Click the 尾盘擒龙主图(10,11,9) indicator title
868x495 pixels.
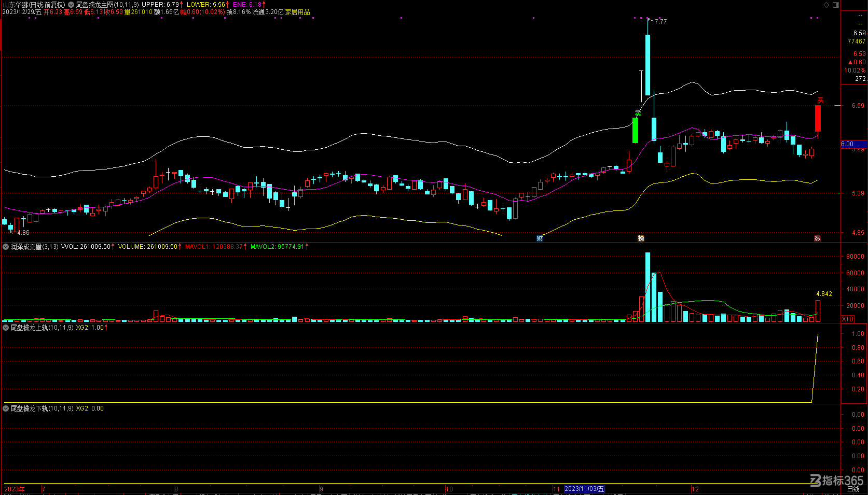pyautogui.click(x=107, y=5)
